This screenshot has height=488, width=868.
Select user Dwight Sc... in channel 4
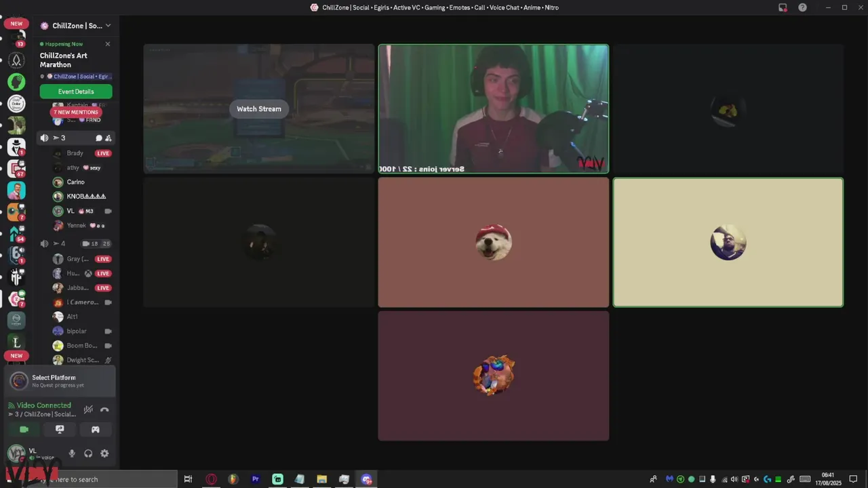point(83,361)
